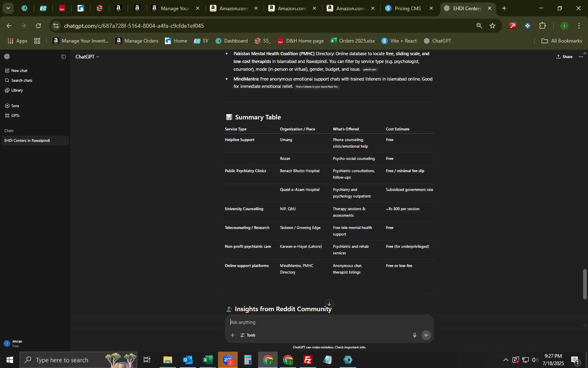
Task: Bookmark this page with the star icon
Action: [493, 26]
